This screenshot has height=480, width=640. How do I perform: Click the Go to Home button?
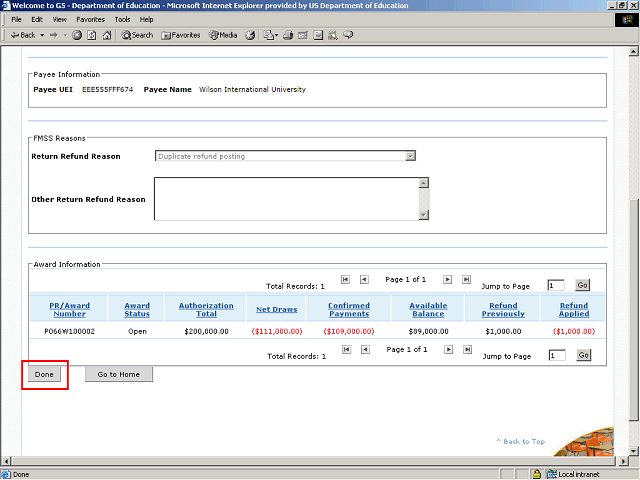pyautogui.click(x=118, y=374)
